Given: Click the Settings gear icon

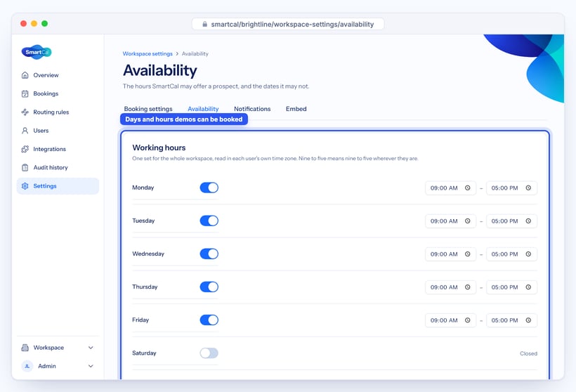Looking at the screenshot, I should coord(25,186).
